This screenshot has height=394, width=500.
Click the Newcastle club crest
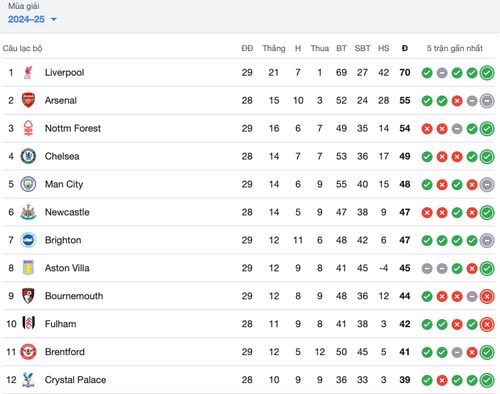pyautogui.click(x=28, y=212)
